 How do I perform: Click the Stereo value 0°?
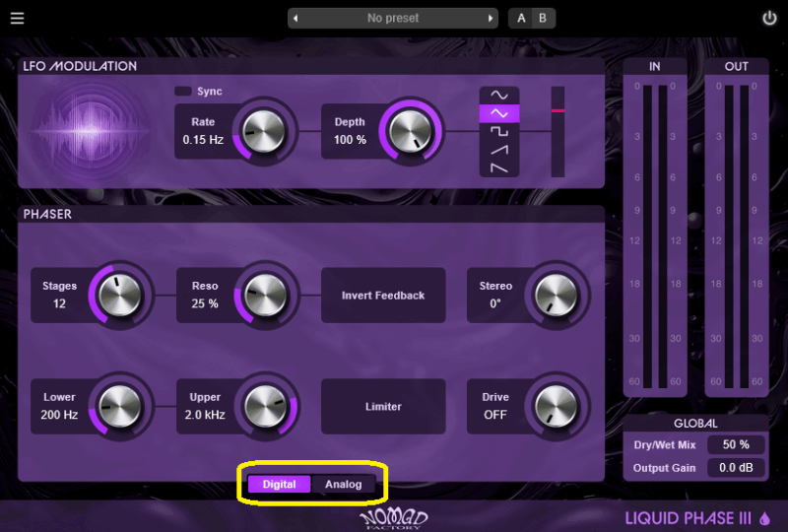click(495, 303)
